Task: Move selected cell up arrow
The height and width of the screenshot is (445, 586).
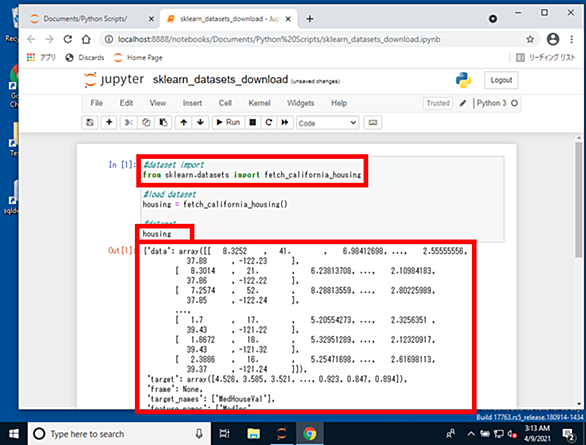Action: pyautogui.click(x=183, y=123)
